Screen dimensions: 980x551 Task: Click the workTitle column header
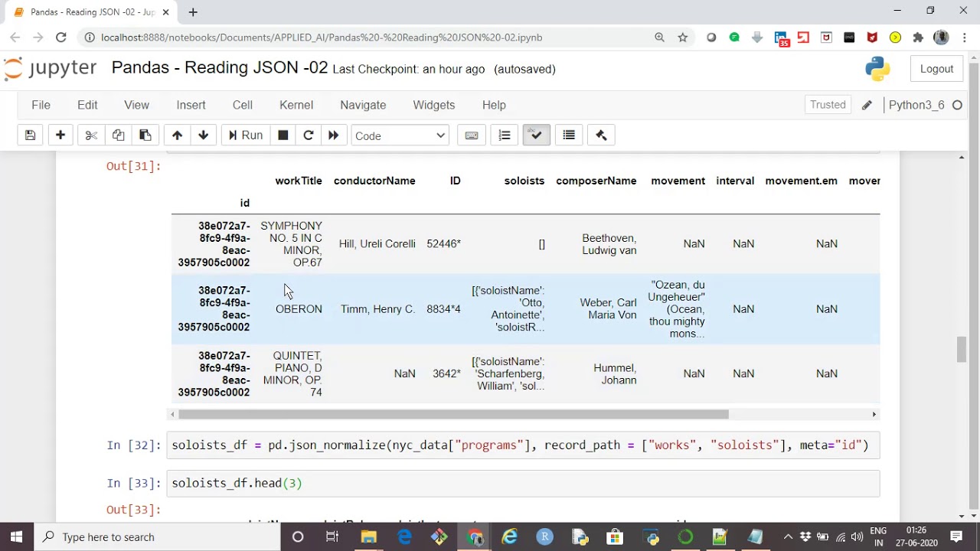299,181
